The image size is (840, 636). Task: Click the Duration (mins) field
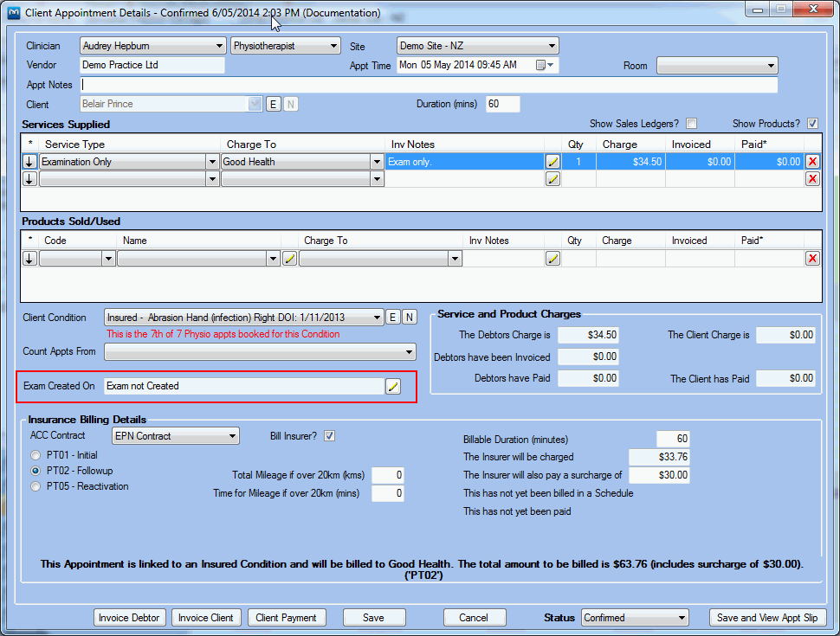[x=503, y=104]
